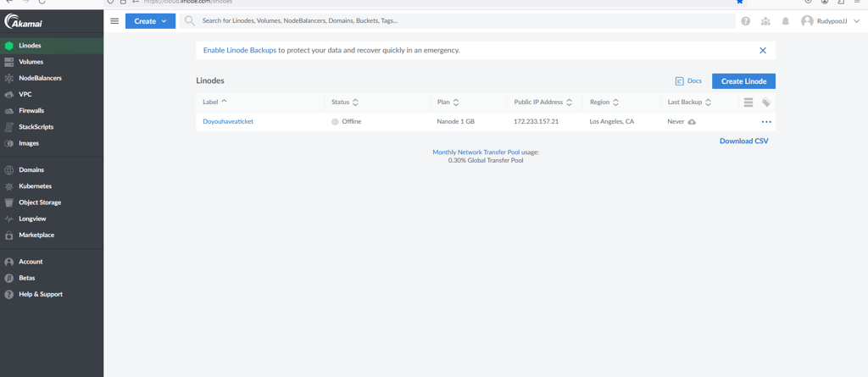Open the Linodes sidebar section
Screen dimensions: 868x377
pyautogui.click(x=52, y=46)
